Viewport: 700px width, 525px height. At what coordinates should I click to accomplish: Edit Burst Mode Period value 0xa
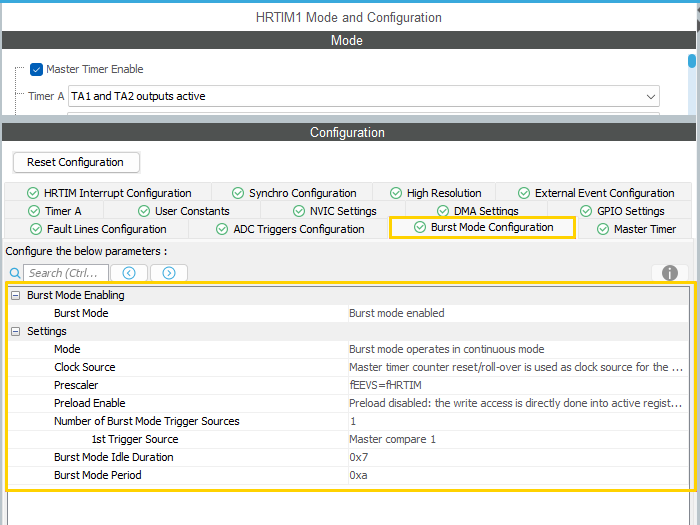coord(518,475)
